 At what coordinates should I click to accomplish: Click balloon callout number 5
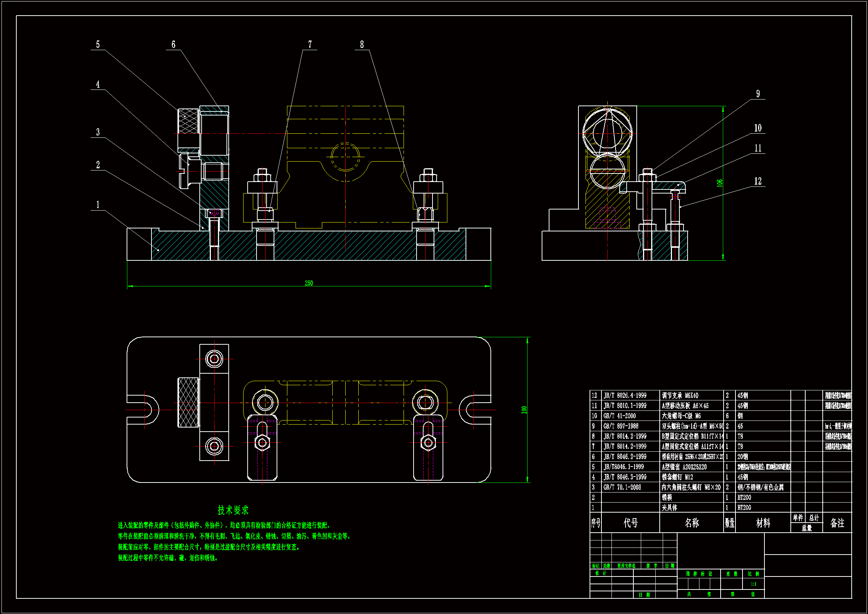(x=98, y=45)
